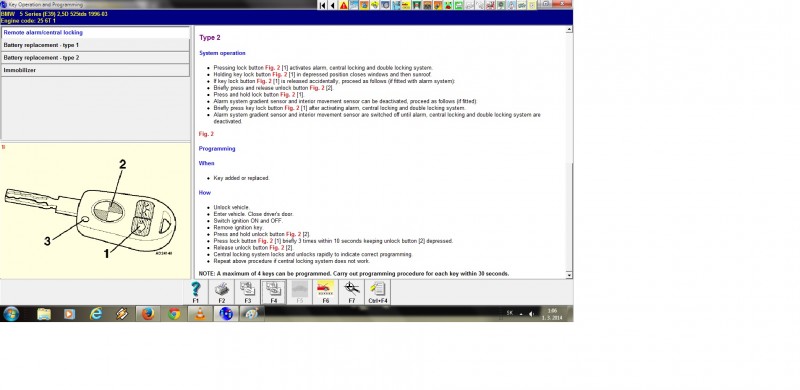Print the page using the F2 printer icon
800x390 pixels.
(221, 292)
